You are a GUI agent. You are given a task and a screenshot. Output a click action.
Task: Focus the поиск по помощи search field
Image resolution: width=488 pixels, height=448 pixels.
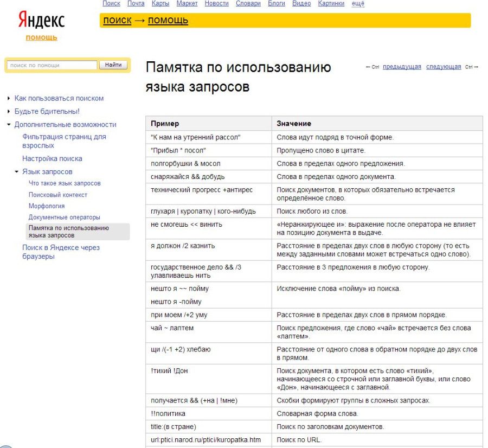click(52, 65)
